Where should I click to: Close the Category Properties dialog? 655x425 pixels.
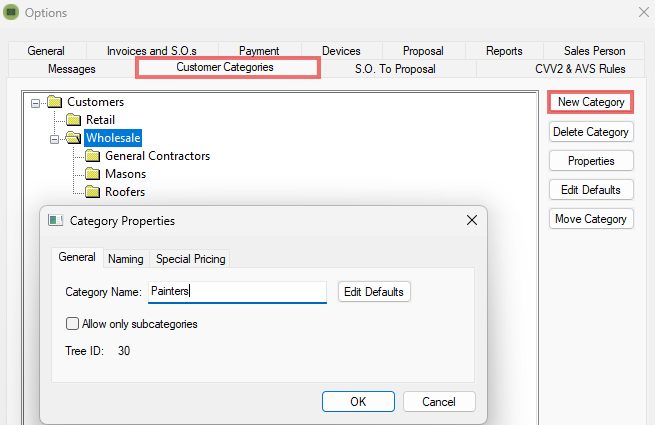471,220
